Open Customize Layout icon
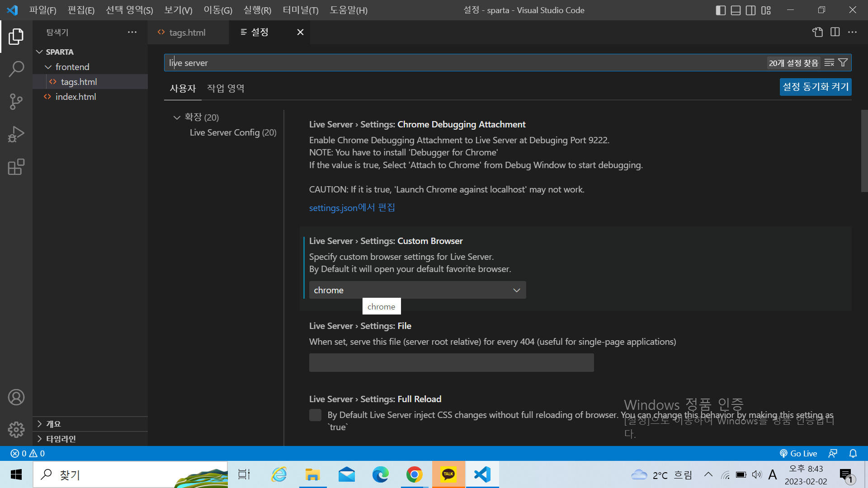This screenshot has width=868, height=488. (x=766, y=10)
